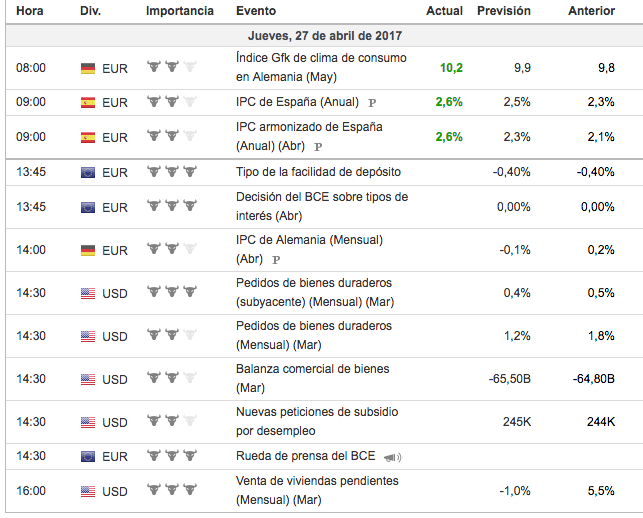Click the Anterior column header
Viewport: 643px width, 518px height.
[591, 11]
